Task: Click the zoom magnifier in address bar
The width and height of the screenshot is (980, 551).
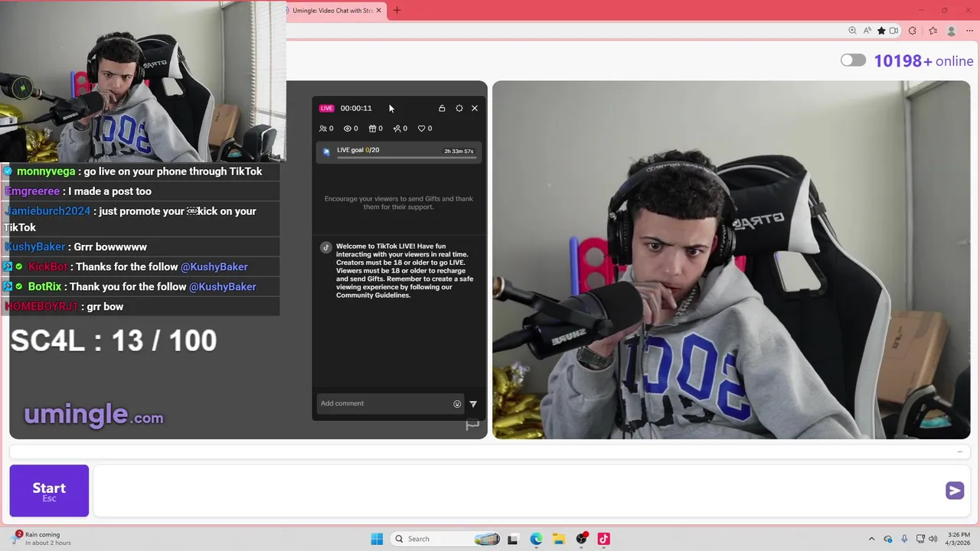Action: (x=852, y=31)
